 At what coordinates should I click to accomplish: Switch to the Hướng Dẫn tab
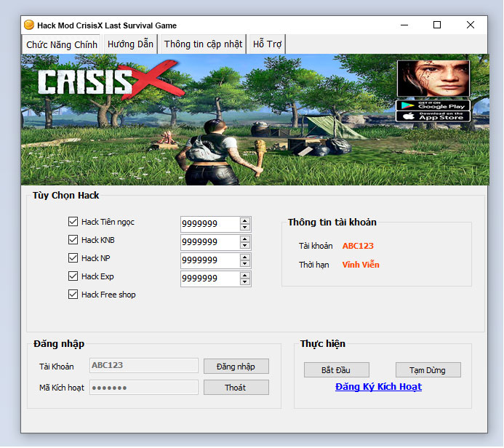tap(130, 44)
